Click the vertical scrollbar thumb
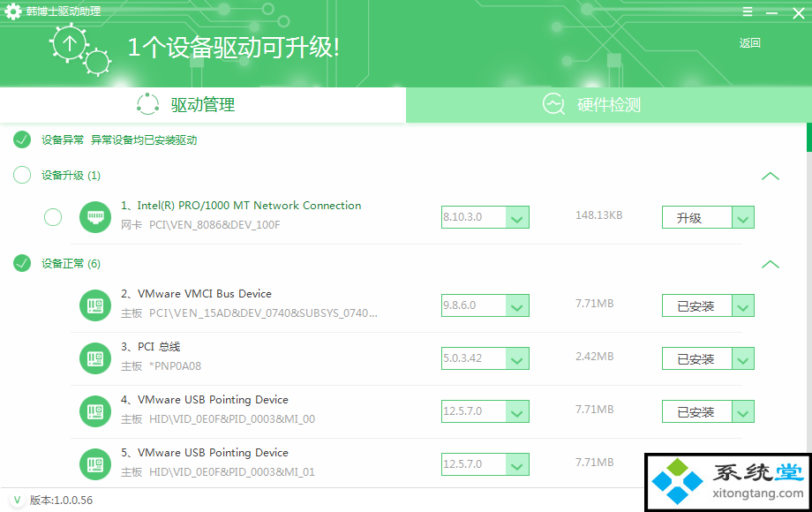The height and width of the screenshot is (512, 812). click(808, 137)
